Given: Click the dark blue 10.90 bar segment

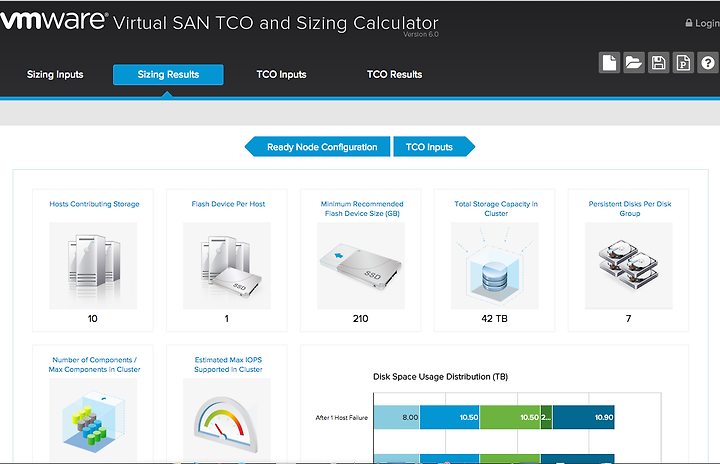Looking at the screenshot, I should 584,417.
